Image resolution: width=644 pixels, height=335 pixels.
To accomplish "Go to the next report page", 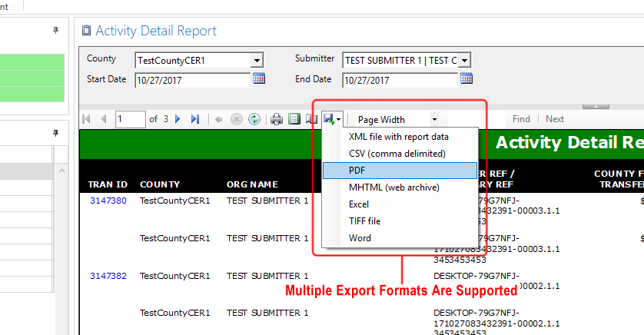I will coord(178,119).
